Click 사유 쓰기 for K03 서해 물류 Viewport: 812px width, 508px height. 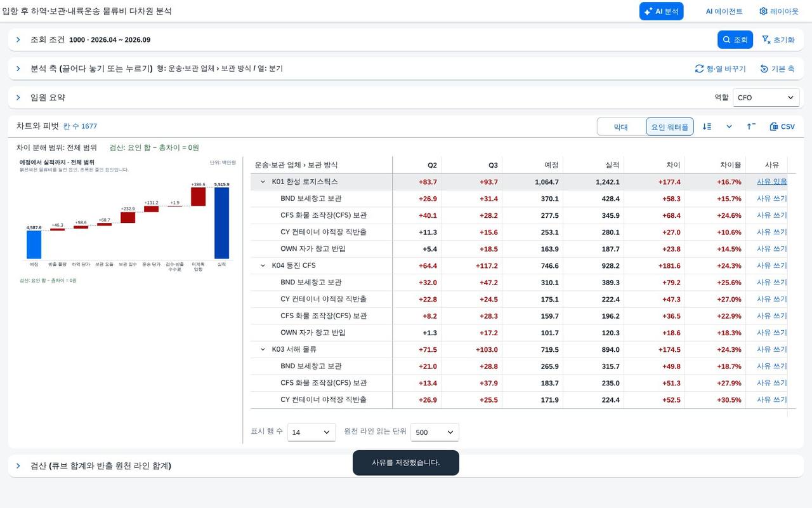771,349
